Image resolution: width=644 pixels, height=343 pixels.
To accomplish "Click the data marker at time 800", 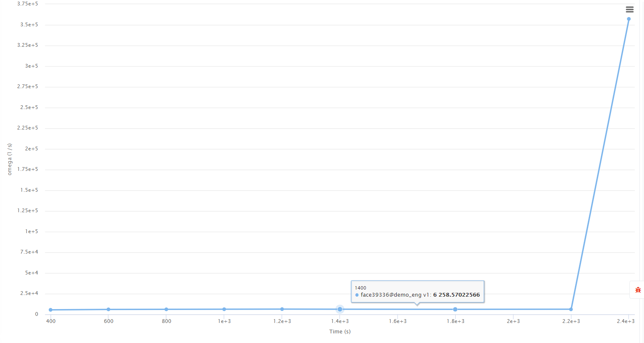I will pyautogui.click(x=166, y=310).
